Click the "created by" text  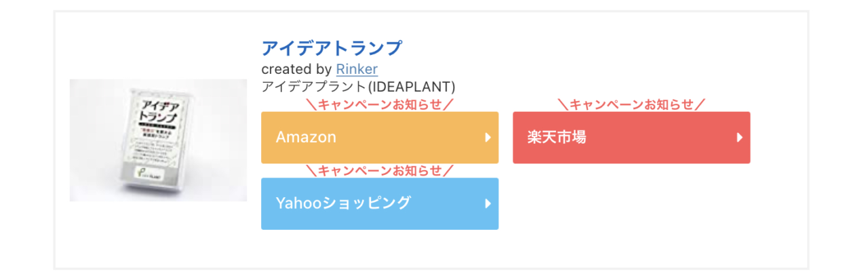pos(296,69)
